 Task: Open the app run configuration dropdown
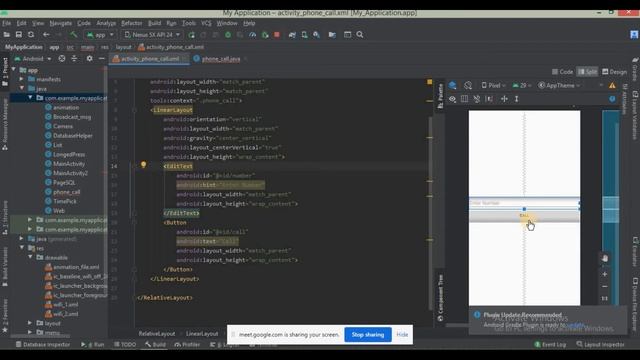pos(100,35)
